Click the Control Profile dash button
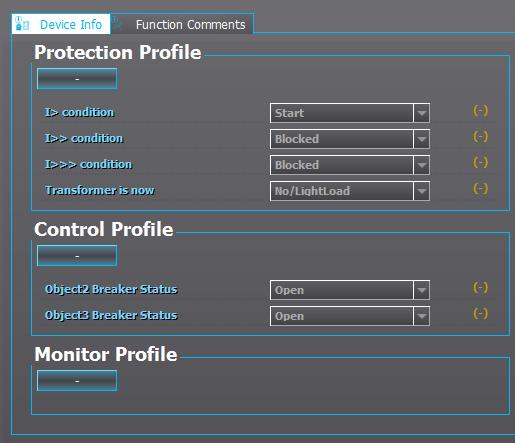Screen dimensions: 515x443 [x=77, y=256]
